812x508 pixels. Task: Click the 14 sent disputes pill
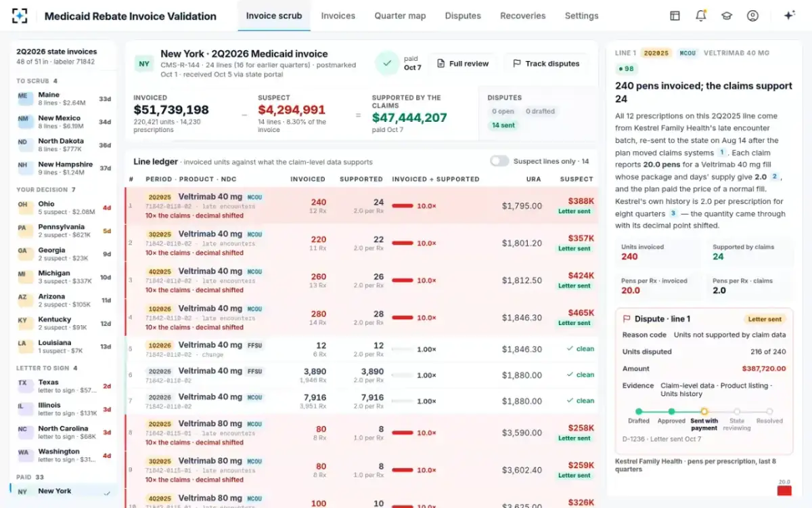(x=503, y=125)
